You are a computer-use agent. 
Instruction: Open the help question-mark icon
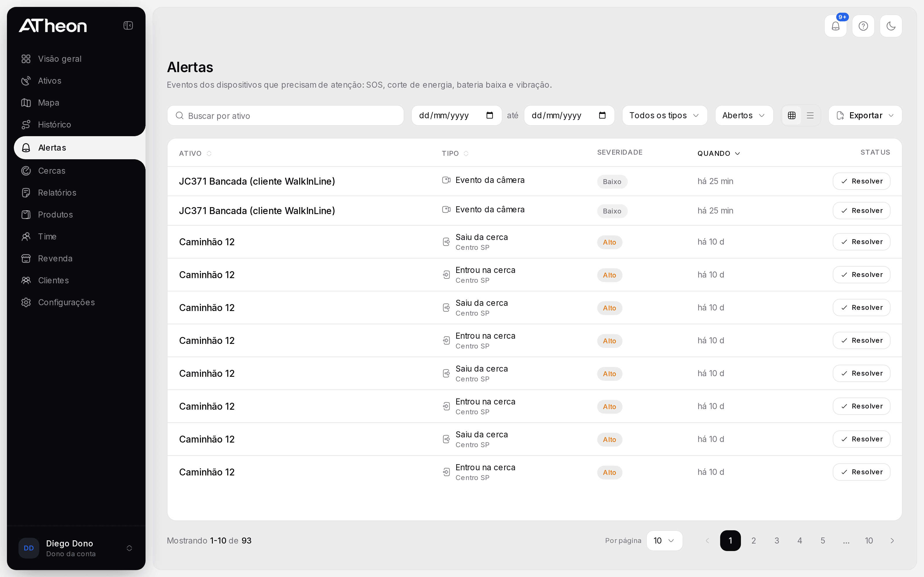863,26
